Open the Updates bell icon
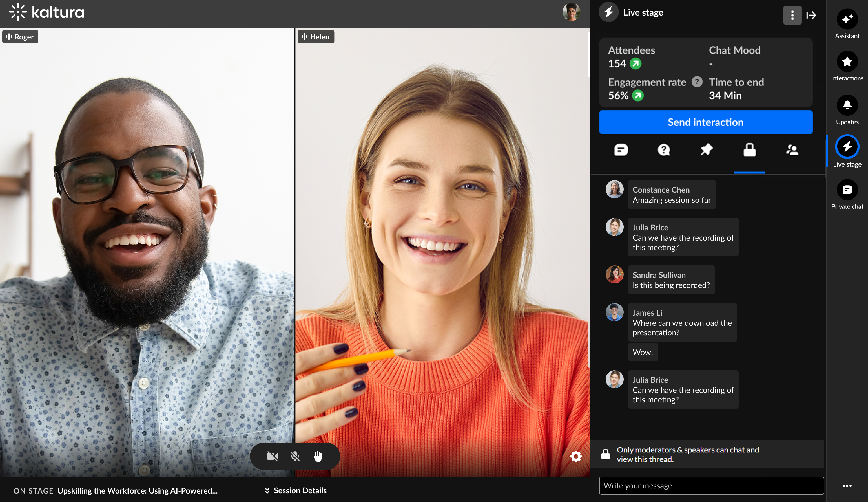 pos(847,105)
